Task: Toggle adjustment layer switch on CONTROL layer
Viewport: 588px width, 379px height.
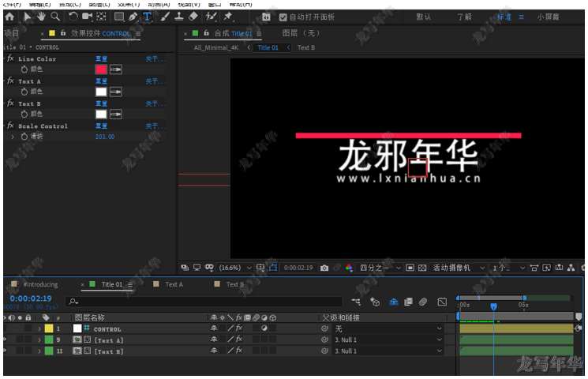Action: tap(264, 328)
